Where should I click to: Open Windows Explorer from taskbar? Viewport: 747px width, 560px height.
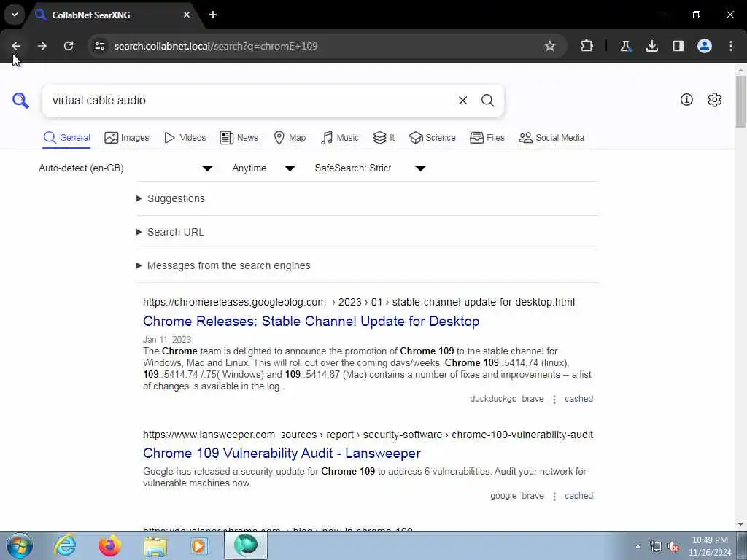point(155,545)
